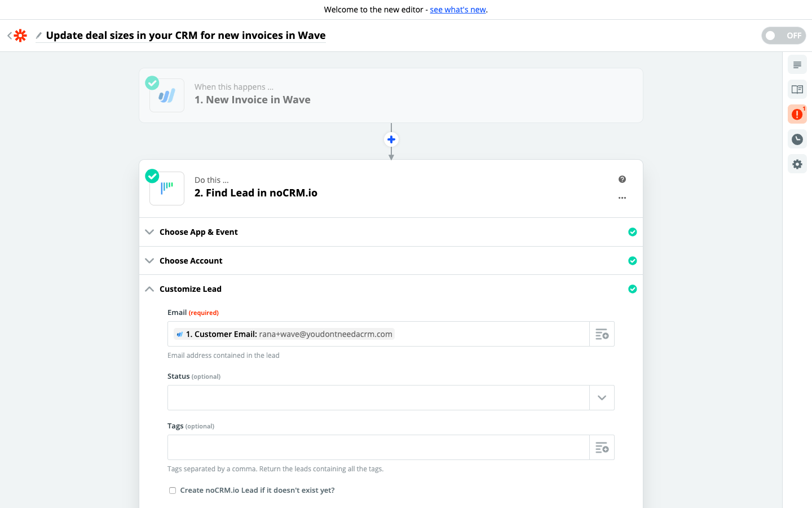Image resolution: width=812 pixels, height=508 pixels.
Task: Open the "see what's new" link
Action: pos(458,10)
